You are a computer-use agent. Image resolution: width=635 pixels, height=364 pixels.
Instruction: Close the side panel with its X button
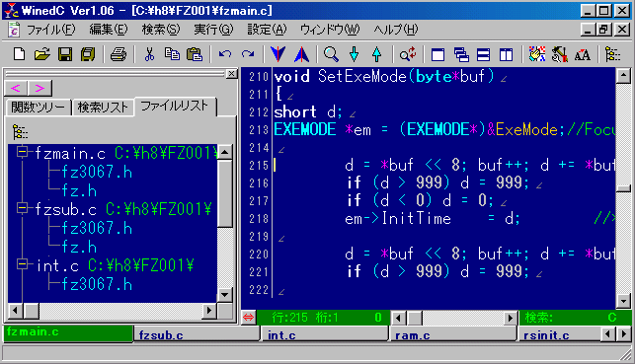(231, 74)
